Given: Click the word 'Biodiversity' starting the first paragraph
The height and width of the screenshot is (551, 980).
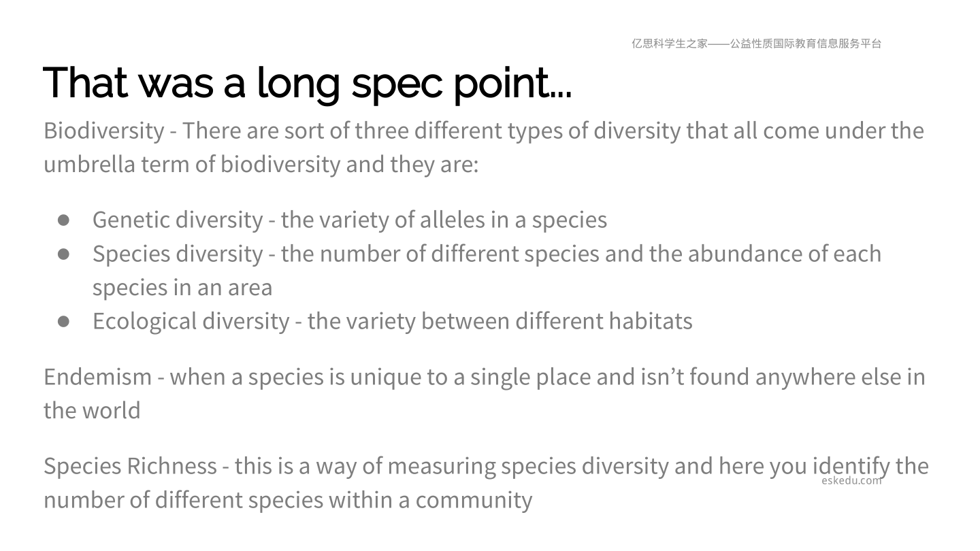Looking at the screenshot, I should click(104, 131).
